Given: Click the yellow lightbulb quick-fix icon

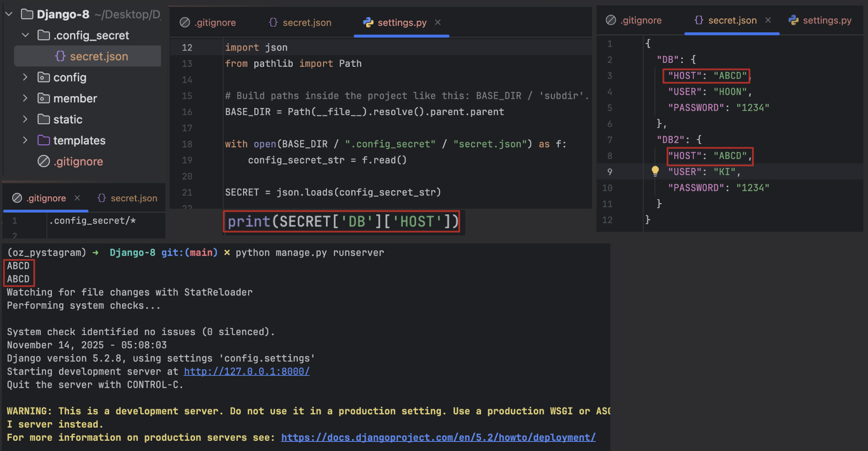Looking at the screenshot, I should coord(655,171).
